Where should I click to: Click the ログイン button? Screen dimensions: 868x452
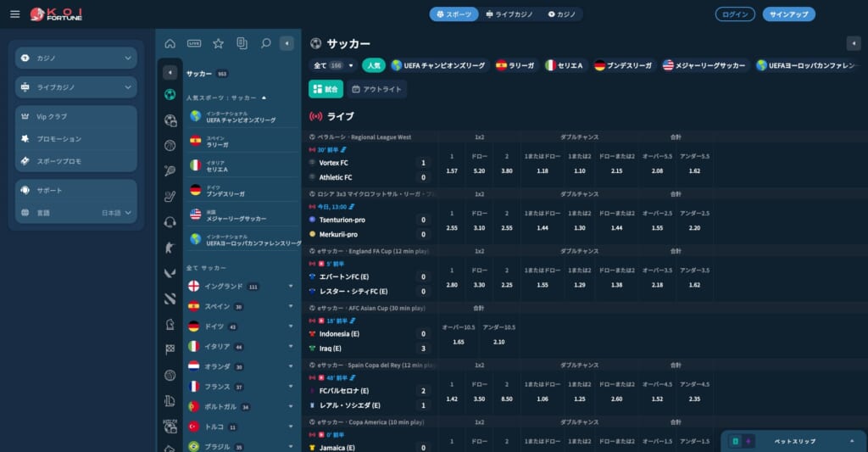(735, 14)
